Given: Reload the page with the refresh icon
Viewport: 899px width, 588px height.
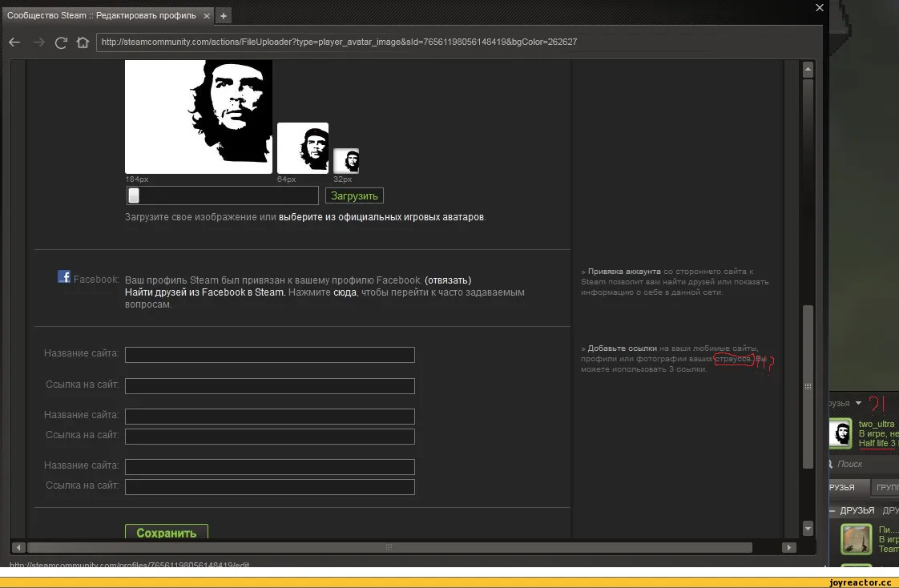Looking at the screenshot, I should tap(61, 42).
